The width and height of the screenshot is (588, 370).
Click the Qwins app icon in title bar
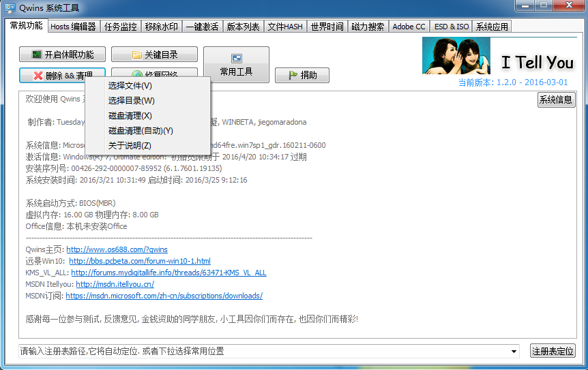pyautogui.click(x=10, y=8)
